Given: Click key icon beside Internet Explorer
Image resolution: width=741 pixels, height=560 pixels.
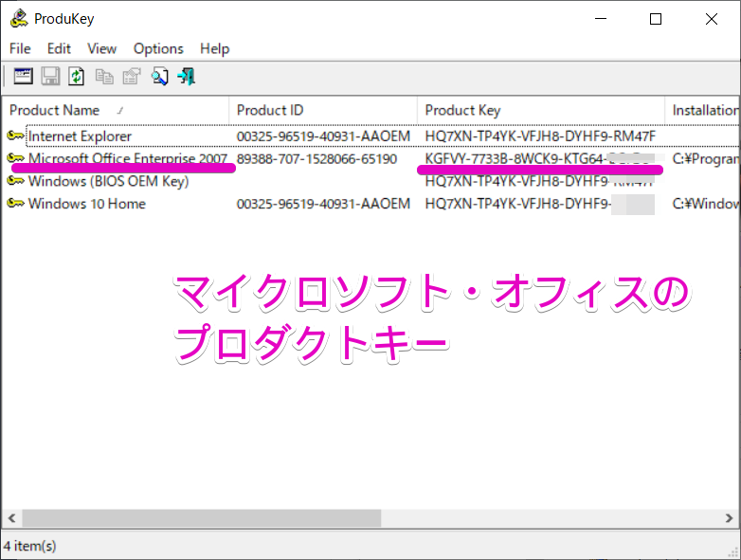Looking at the screenshot, I should [x=15, y=136].
